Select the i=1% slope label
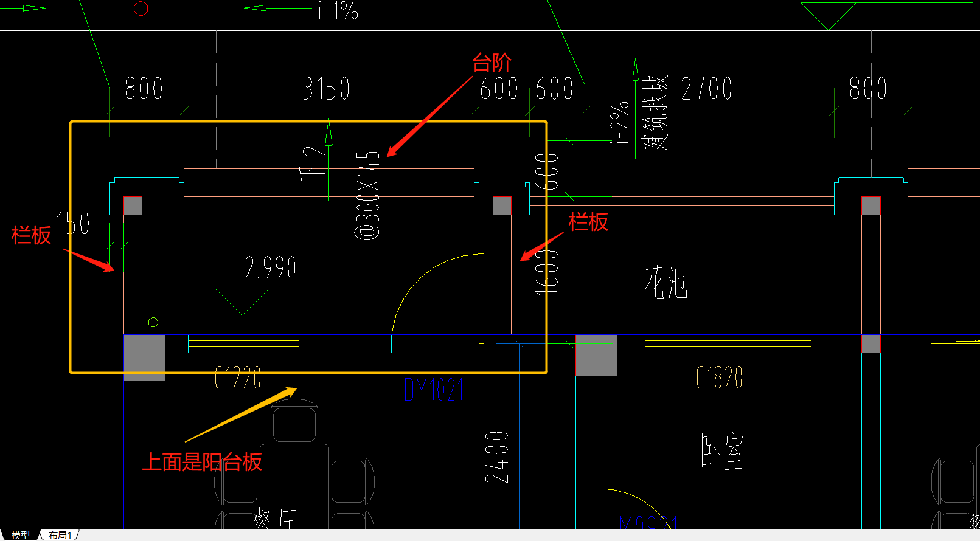Image resolution: width=980 pixels, height=541 pixels. tap(338, 10)
